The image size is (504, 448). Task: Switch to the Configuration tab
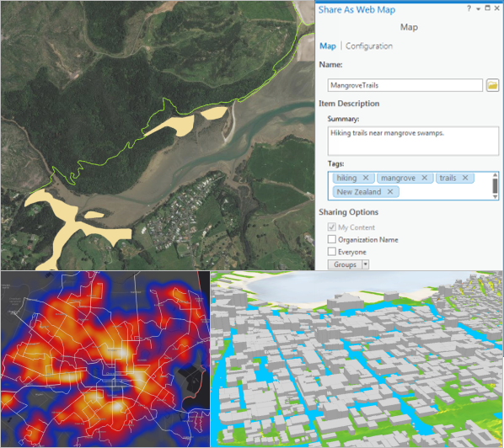(369, 46)
